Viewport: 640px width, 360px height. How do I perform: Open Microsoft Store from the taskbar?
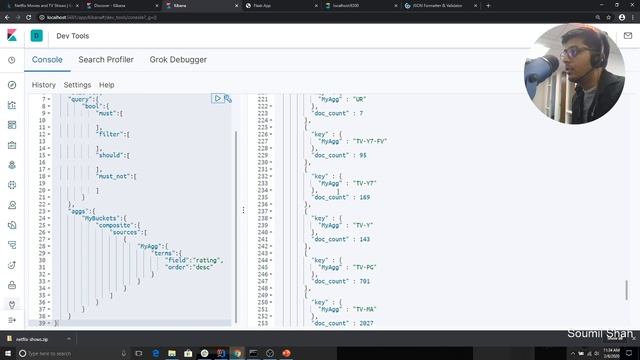pos(188,353)
